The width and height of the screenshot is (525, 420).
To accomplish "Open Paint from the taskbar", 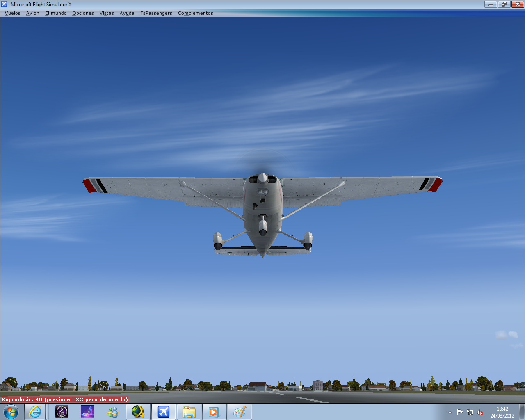I will pyautogui.click(x=240, y=412).
